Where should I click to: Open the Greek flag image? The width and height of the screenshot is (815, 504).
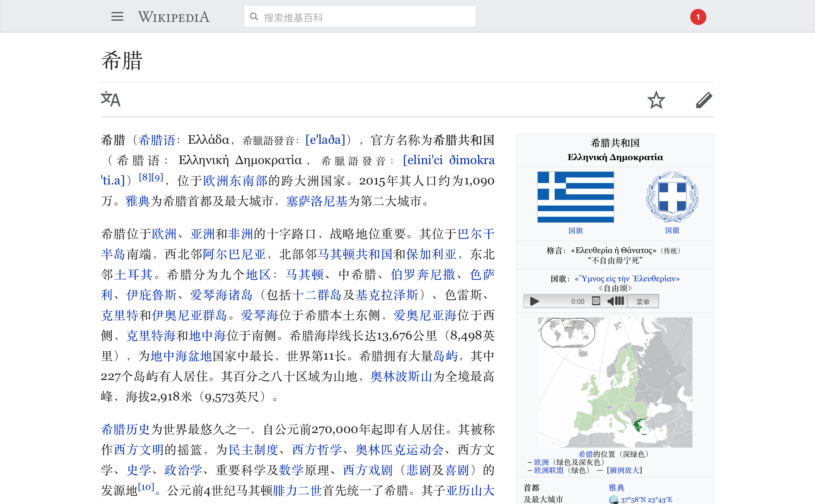(x=575, y=197)
